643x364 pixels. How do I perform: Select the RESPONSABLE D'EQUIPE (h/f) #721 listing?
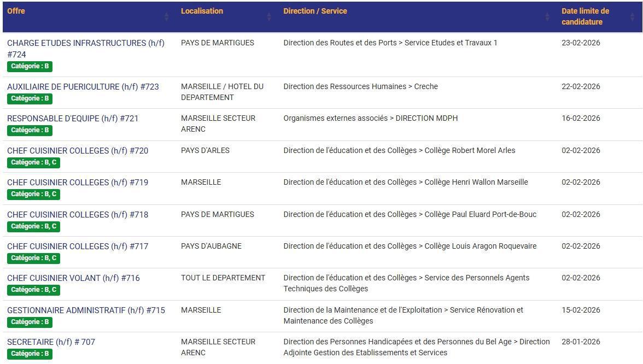point(73,118)
